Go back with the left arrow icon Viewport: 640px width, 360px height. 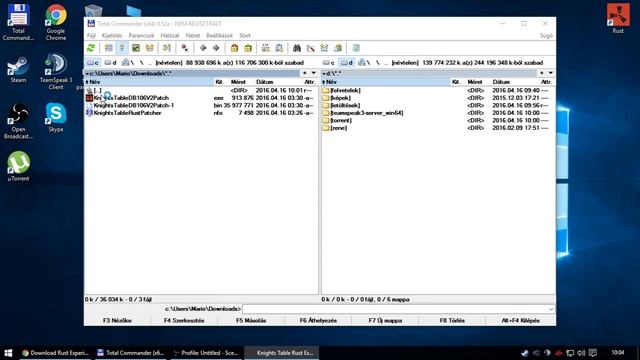pyautogui.click(x=203, y=48)
